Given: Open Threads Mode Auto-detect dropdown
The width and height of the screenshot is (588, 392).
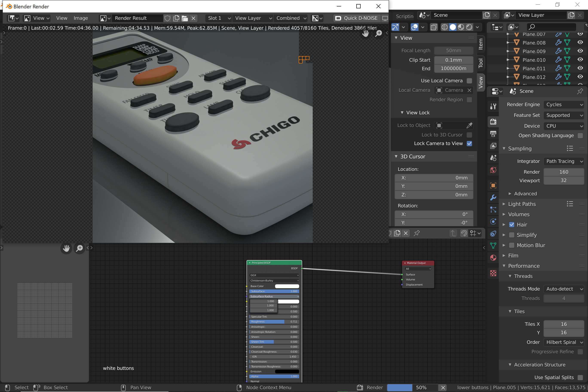Looking at the screenshot, I should pos(564,289).
